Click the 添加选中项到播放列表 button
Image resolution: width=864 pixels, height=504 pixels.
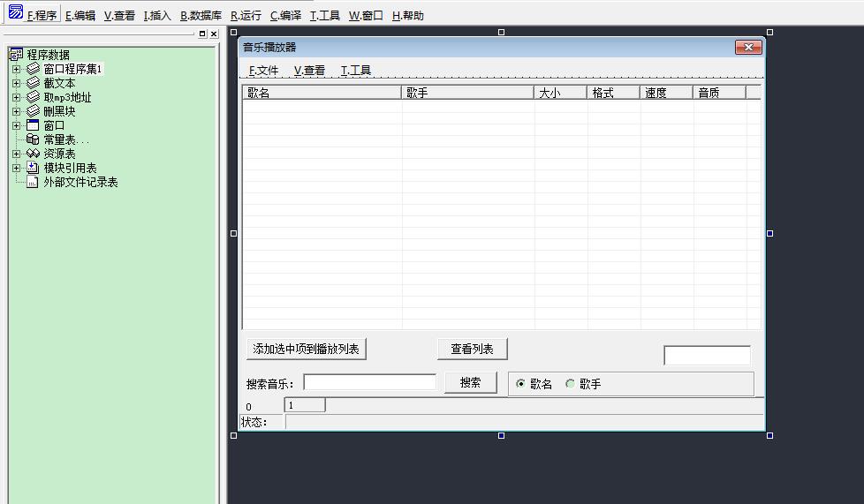pyautogui.click(x=306, y=349)
